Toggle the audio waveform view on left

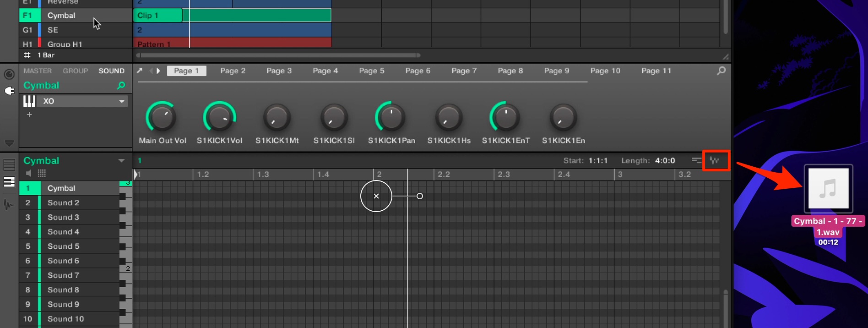[9, 204]
